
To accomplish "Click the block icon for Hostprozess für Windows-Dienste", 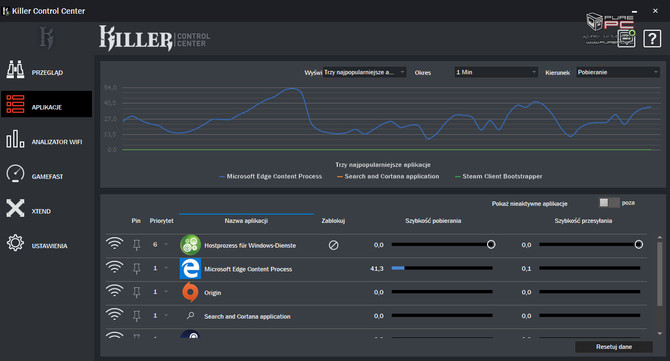I will pos(333,245).
